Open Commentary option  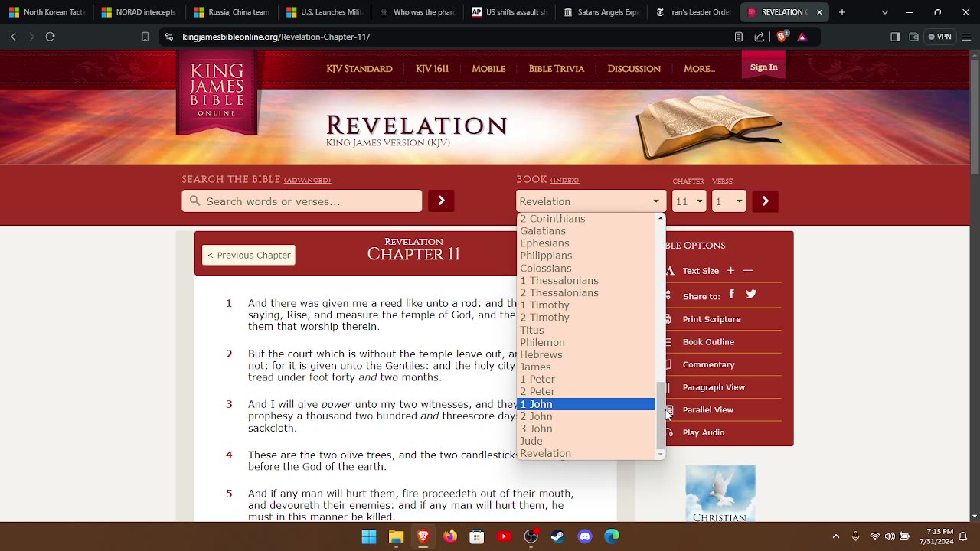click(708, 364)
